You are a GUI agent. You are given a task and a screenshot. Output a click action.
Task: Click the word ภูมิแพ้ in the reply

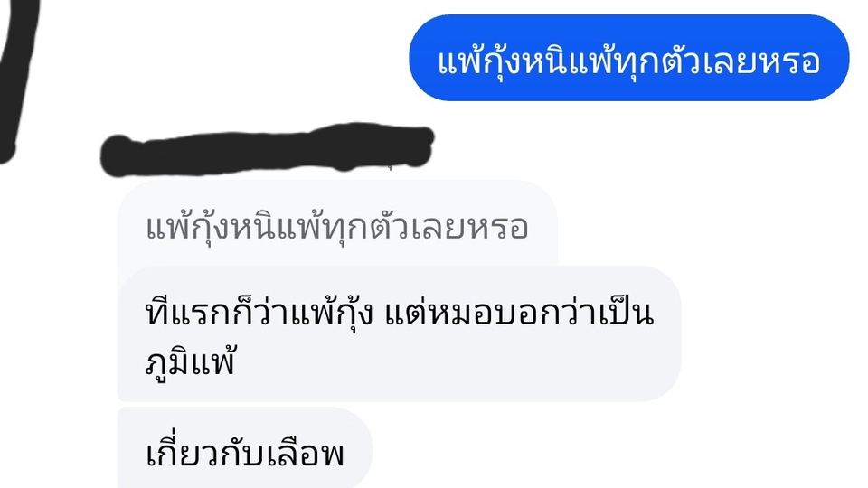pyautogui.click(x=191, y=362)
